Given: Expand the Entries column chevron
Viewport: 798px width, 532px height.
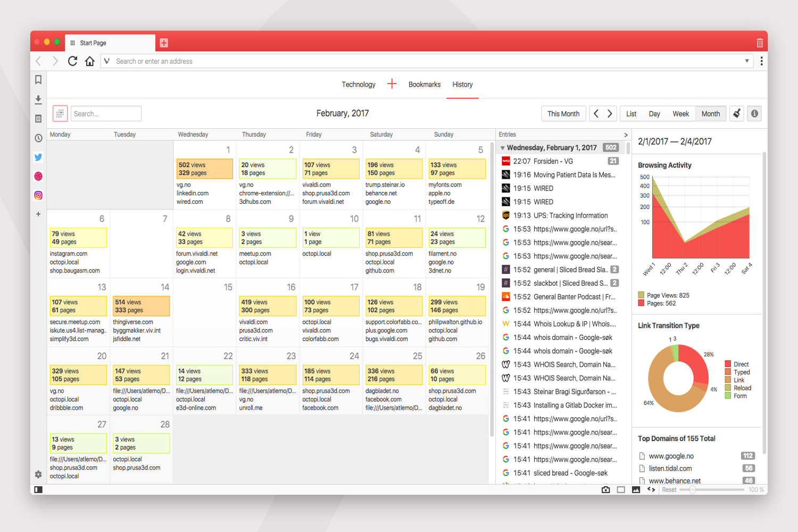Looking at the screenshot, I should [626, 135].
